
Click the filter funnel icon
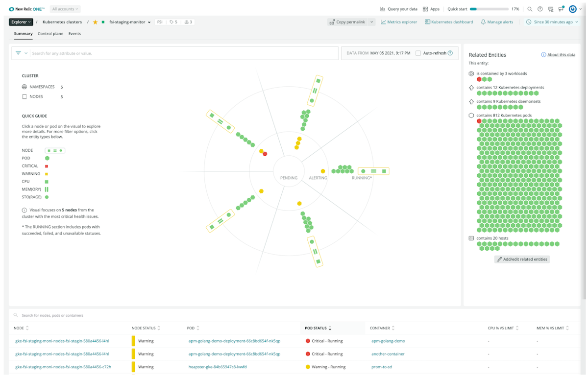point(18,53)
